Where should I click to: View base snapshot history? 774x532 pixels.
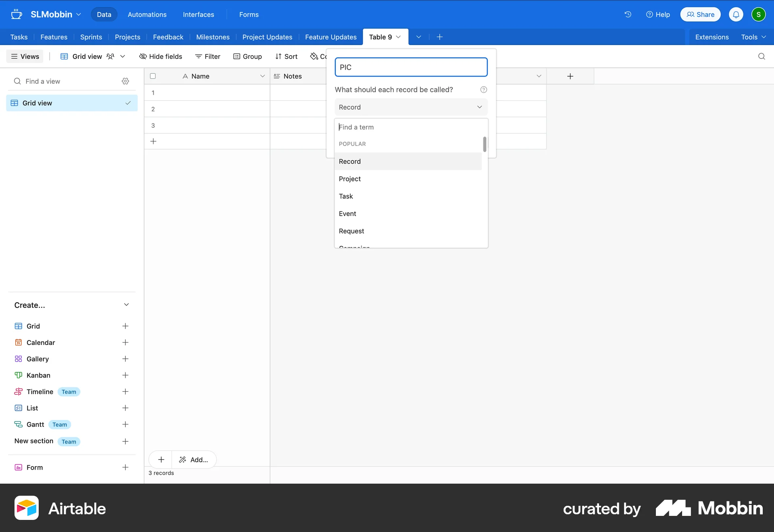point(628,15)
